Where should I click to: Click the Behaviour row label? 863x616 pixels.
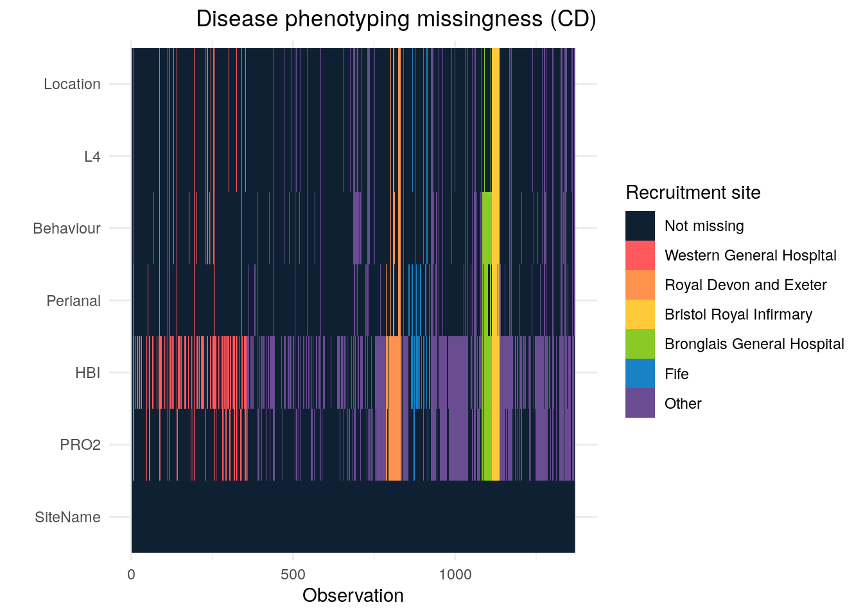click(x=67, y=228)
